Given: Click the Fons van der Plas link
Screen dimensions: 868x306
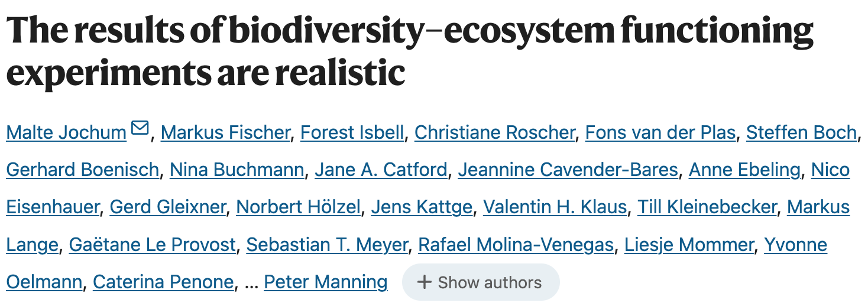Looking at the screenshot, I should tap(660, 132).
